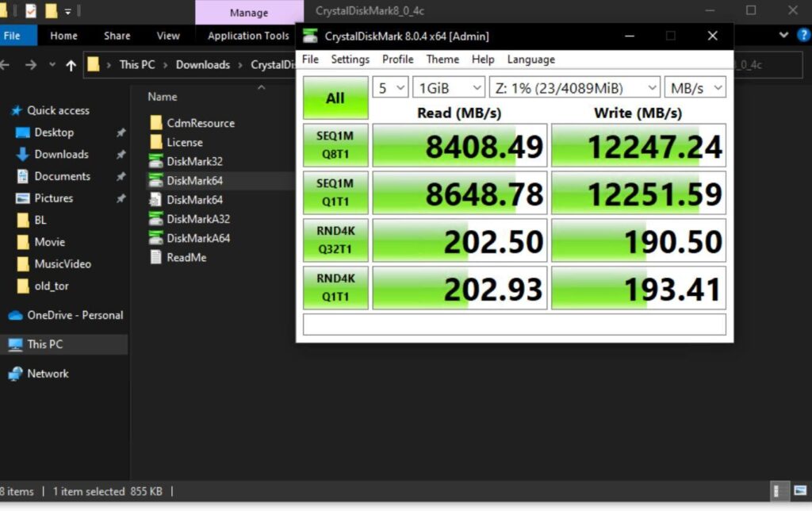Open the recent locations dropdown arrow
The width and height of the screenshot is (812, 511).
coord(52,65)
